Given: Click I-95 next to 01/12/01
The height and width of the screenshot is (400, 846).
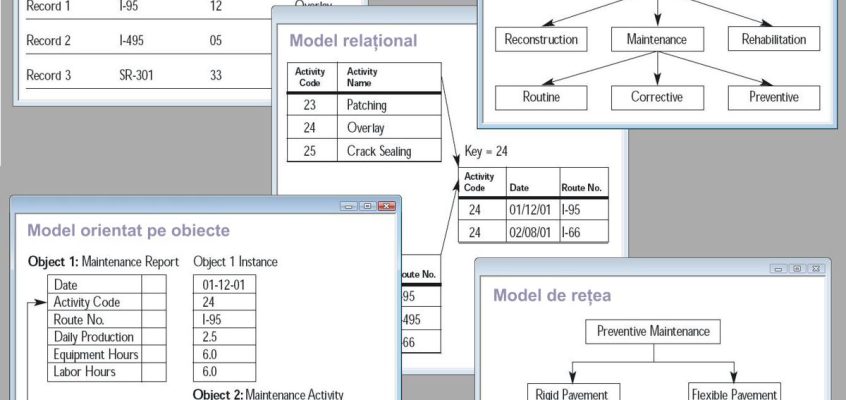Looking at the screenshot, I should point(584,209).
